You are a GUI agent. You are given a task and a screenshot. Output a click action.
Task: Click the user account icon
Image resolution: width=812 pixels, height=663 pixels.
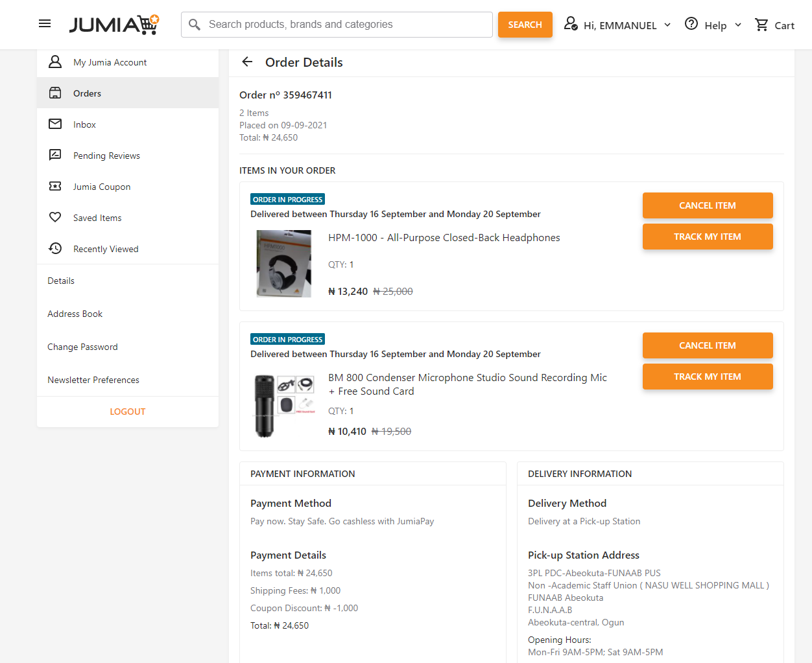571,24
